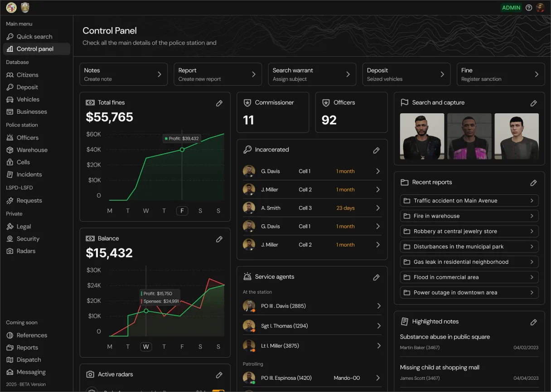The width and height of the screenshot is (551, 392).
Task: Expand A. Smith Cell 3 row arrow
Action: point(378,208)
